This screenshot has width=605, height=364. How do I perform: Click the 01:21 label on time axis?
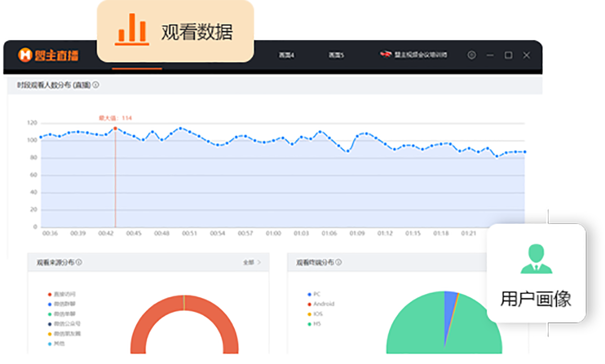coord(469,233)
